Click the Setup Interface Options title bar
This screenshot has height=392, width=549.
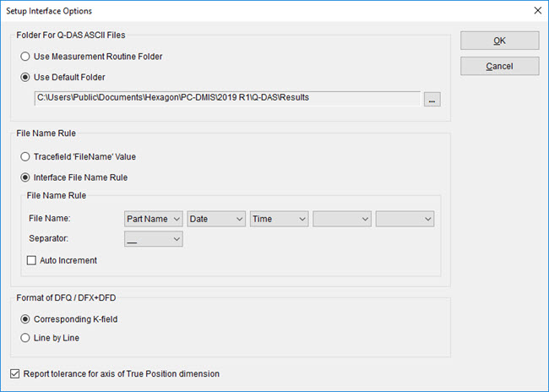[253, 11]
